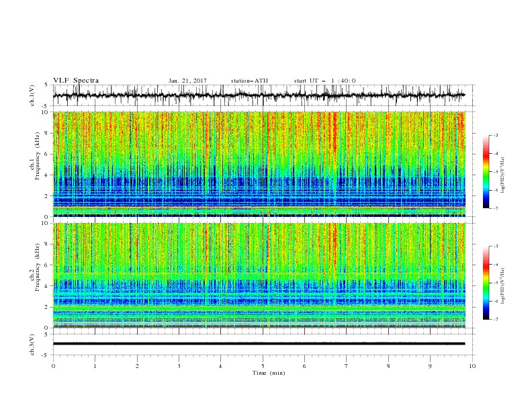Click the lower colorbar's log(PSD) label

click(x=502, y=286)
